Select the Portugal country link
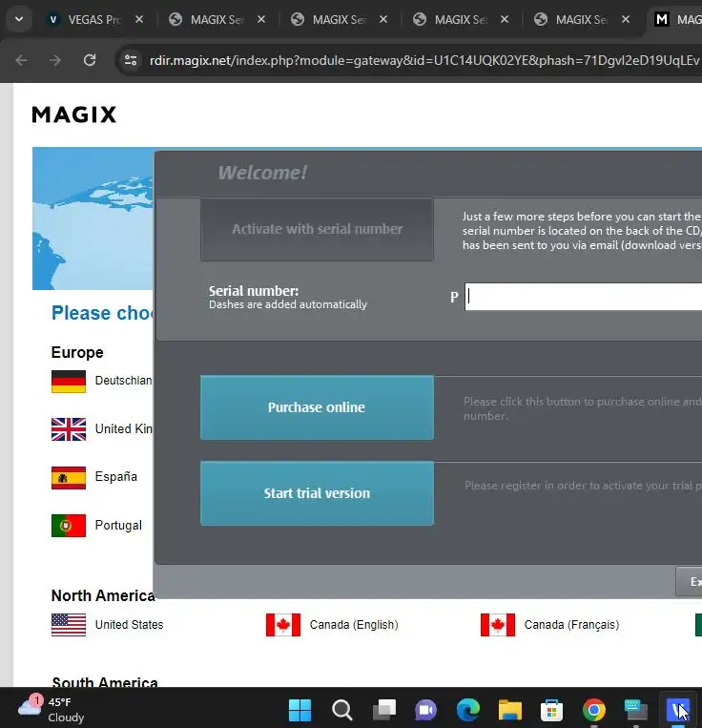This screenshot has width=702, height=728. point(118,525)
